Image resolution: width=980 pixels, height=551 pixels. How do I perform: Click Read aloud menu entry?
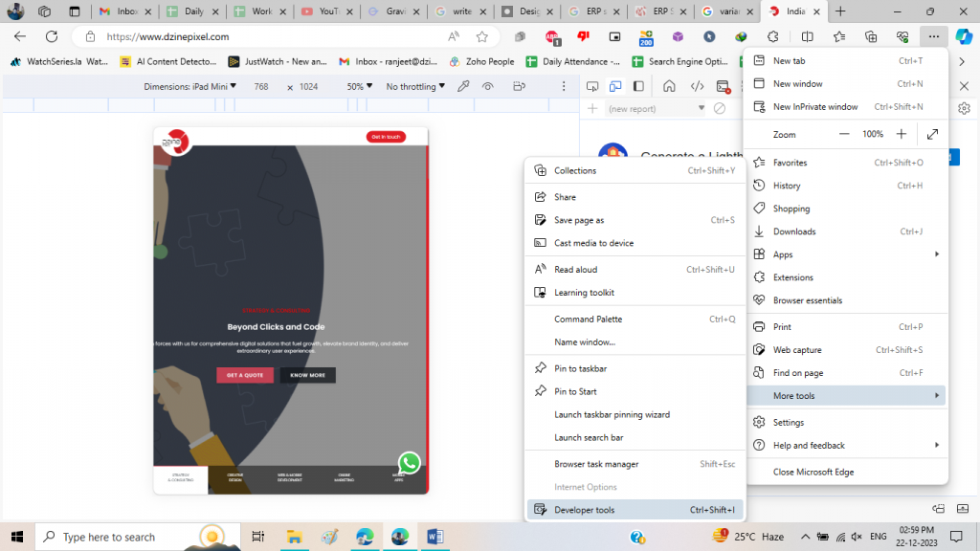tap(635, 269)
